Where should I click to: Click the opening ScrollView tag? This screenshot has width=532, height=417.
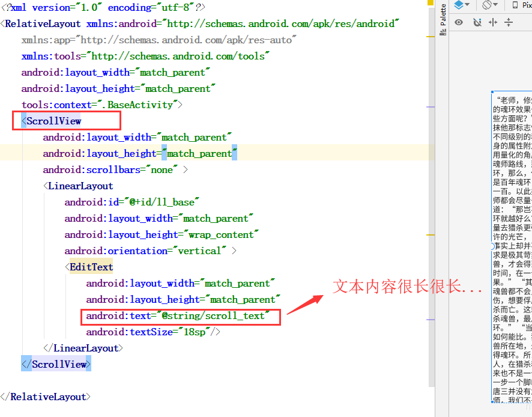click(51, 121)
